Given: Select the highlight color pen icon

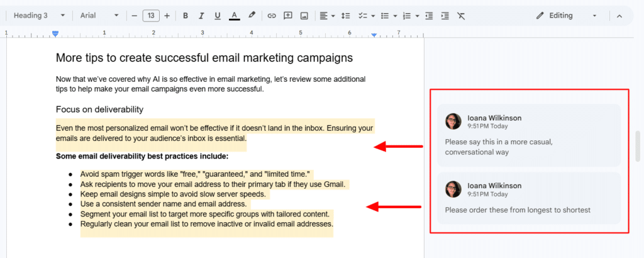Looking at the screenshot, I should pos(252,16).
